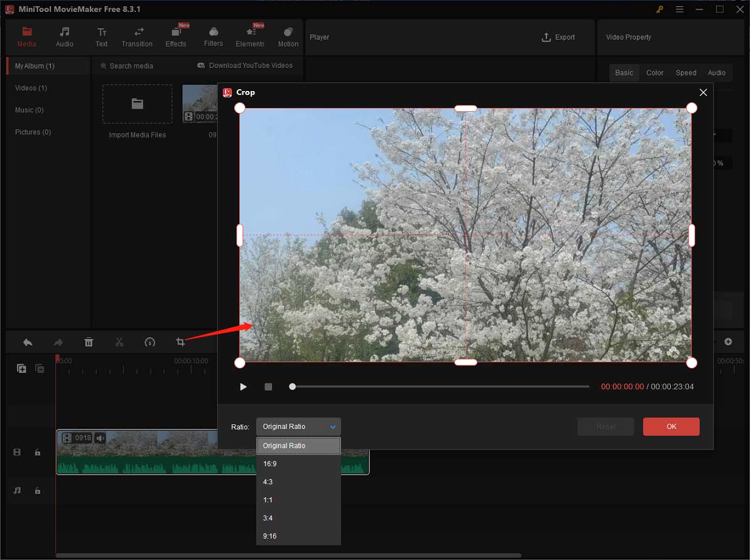Screen dimensions: 750x560
Task: Collapse the Ratio dropdown box
Action: click(x=298, y=427)
